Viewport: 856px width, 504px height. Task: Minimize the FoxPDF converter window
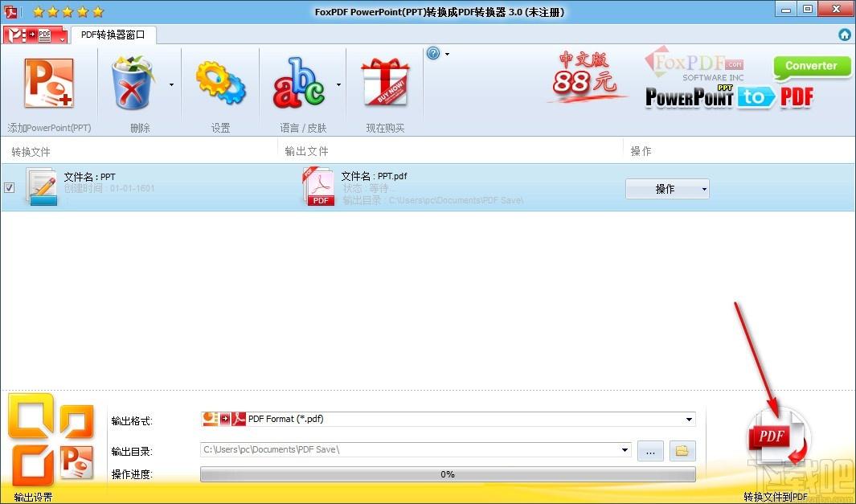[x=786, y=10]
